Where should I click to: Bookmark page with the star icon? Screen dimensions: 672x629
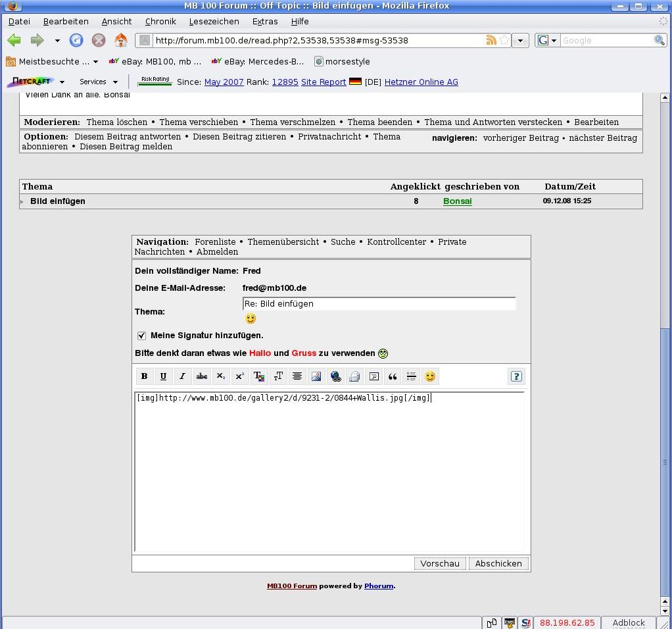(504, 40)
